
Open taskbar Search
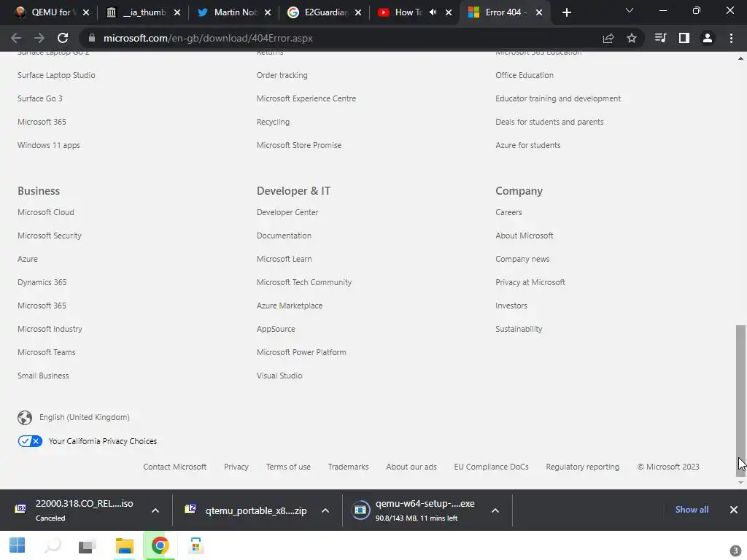(x=53, y=545)
